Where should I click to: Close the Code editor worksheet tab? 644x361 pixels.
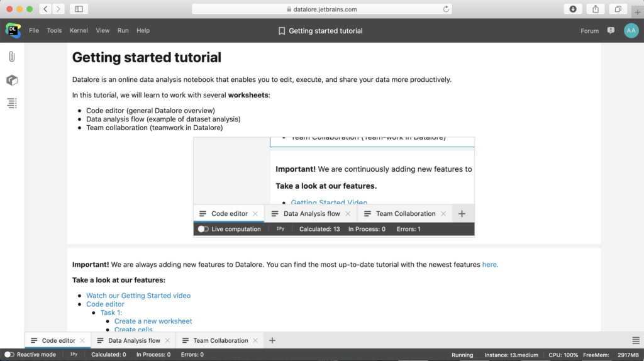tap(82, 340)
